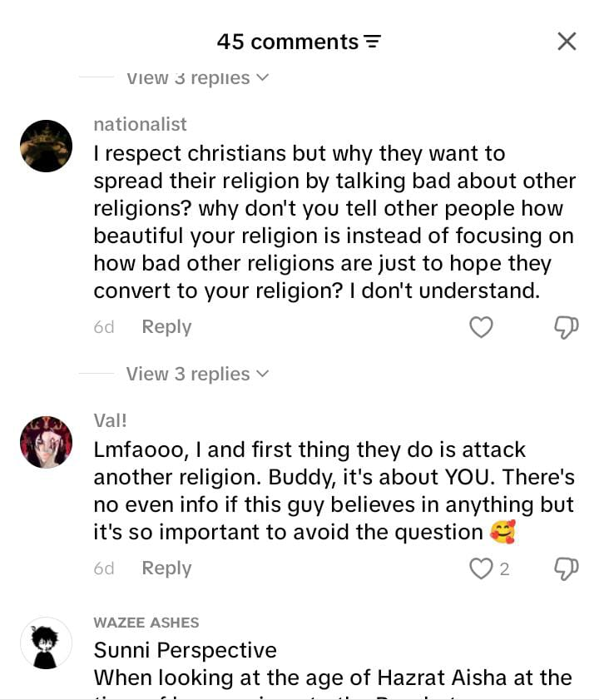Open comment sort filter icon
This screenshot has height=700, width=599.
tap(373, 42)
